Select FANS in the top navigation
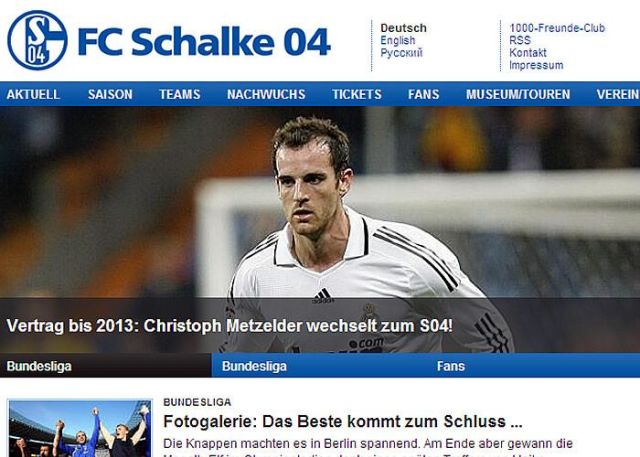The width and height of the screenshot is (640, 457). pos(424,94)
